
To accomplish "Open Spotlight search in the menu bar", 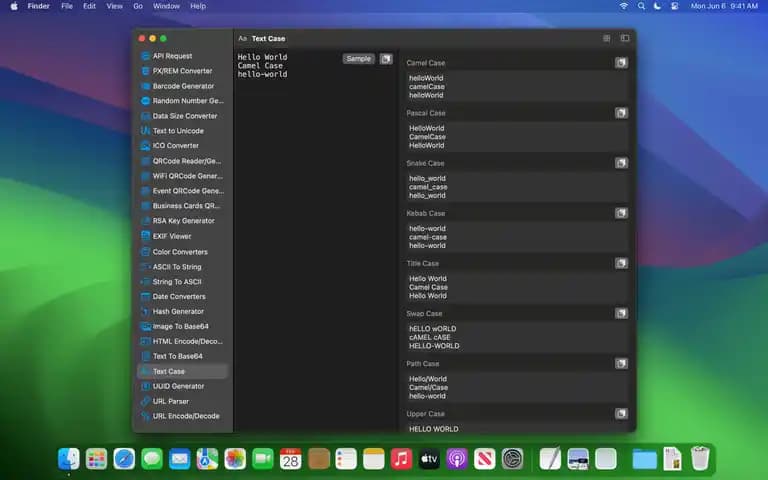I will [641, 6].
